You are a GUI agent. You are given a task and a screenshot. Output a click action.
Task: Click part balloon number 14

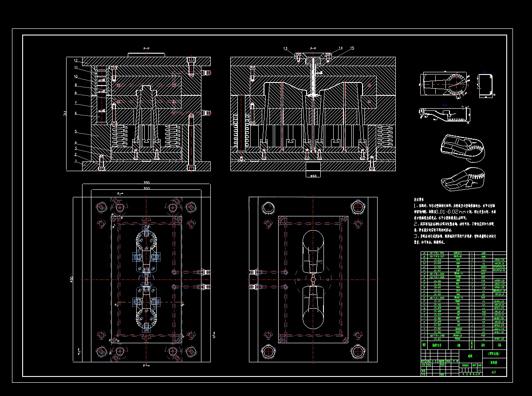click(341, 48)
